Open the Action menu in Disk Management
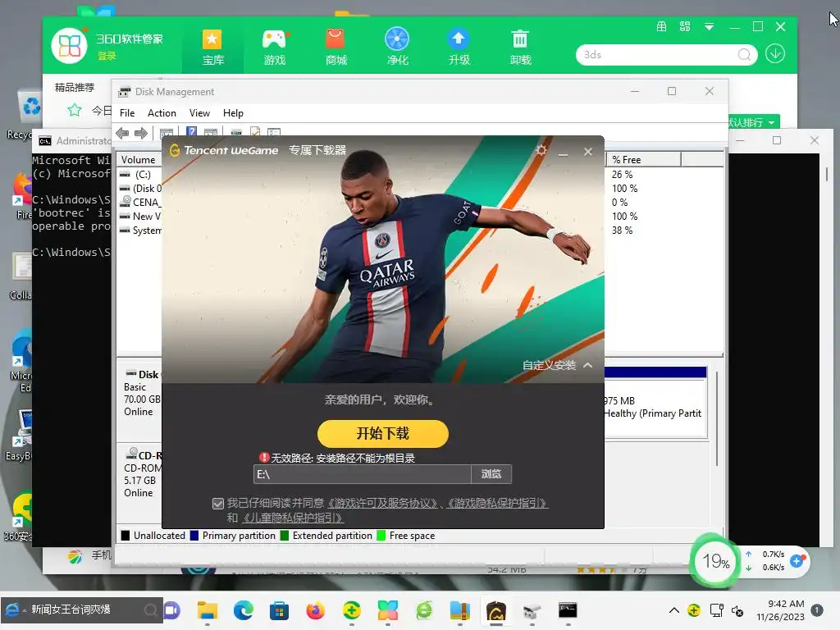Viewport: 840px width, 630px height. coord(162,113)
